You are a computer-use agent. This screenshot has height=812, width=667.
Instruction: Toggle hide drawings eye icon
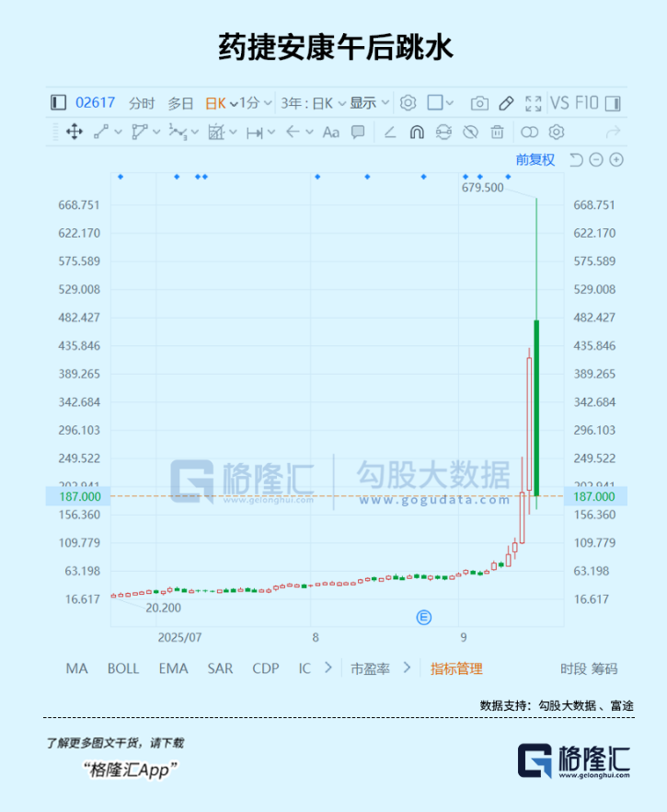pyautogui.click(x=470, y=132)
